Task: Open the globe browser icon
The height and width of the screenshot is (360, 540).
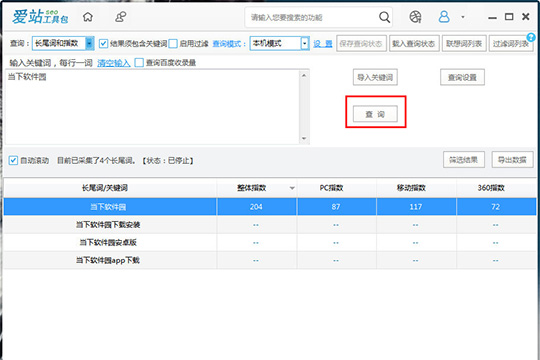Action: tap(415, 17)
